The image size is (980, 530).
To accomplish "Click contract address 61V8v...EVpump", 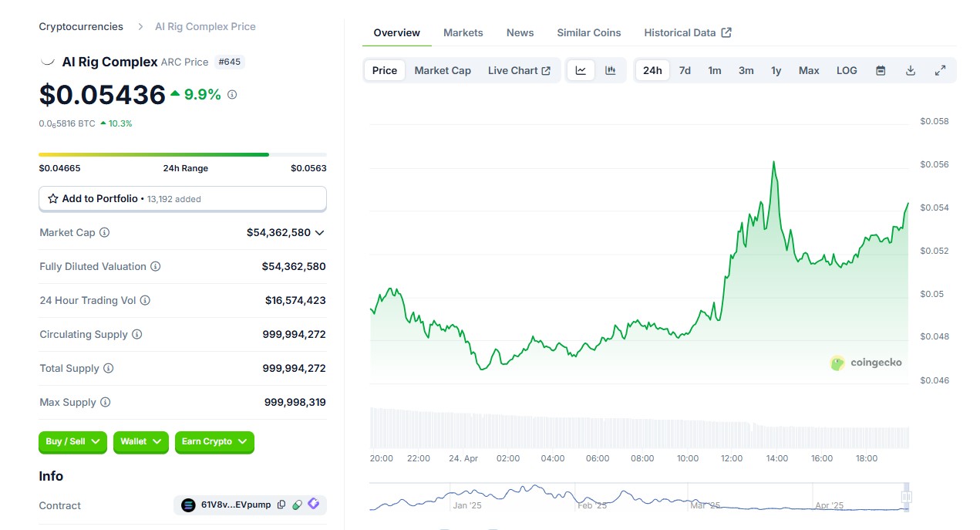I will tap(236, 505).
